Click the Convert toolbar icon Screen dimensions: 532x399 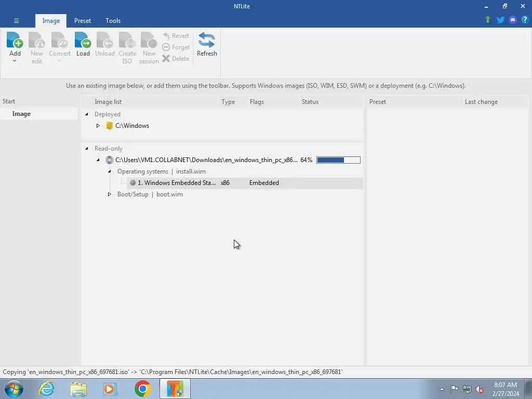pos(59,40)
